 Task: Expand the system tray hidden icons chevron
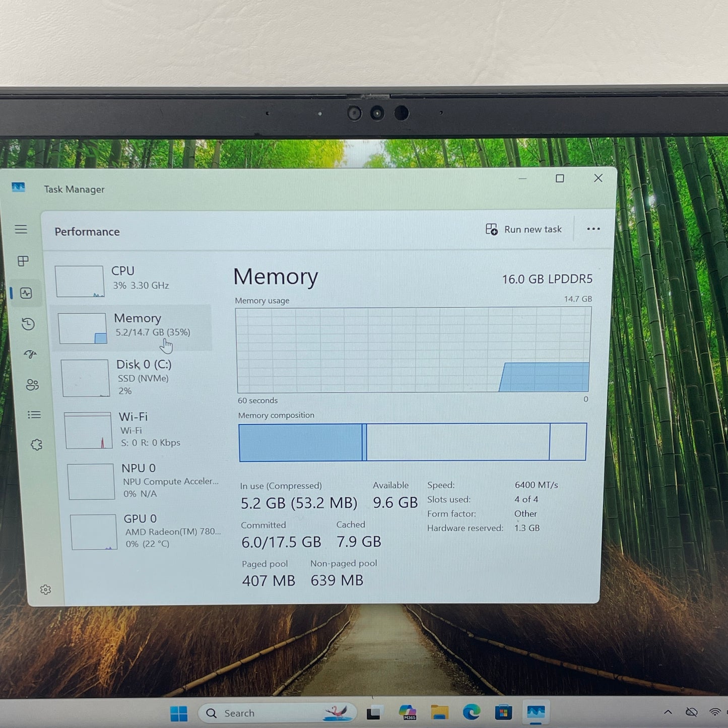pyautogui.click(x=668, y=712)
